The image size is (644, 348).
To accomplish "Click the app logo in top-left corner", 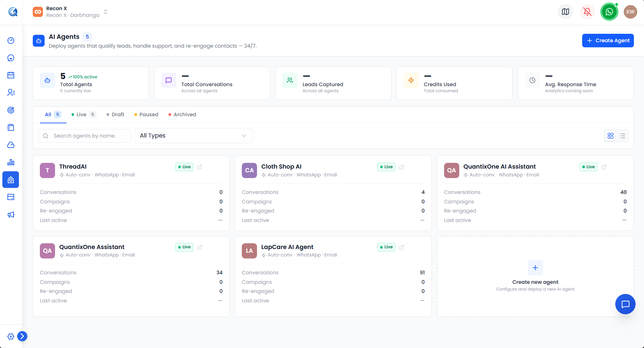I will click(x=13, y=12).
